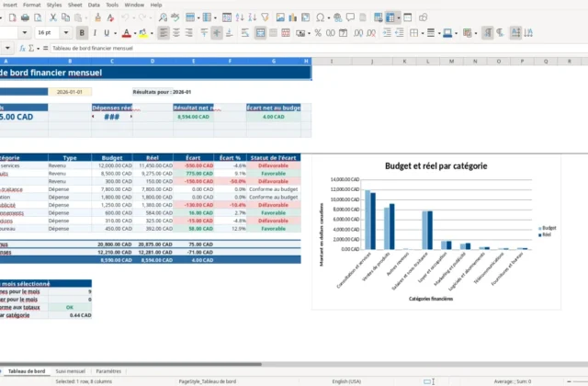
Task: Open the Styles menu
Action: point(54,5)
